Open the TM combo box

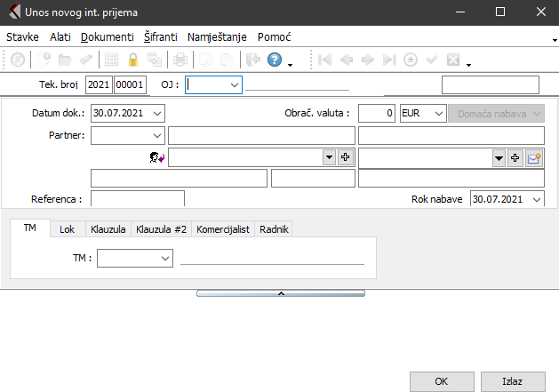165,258
